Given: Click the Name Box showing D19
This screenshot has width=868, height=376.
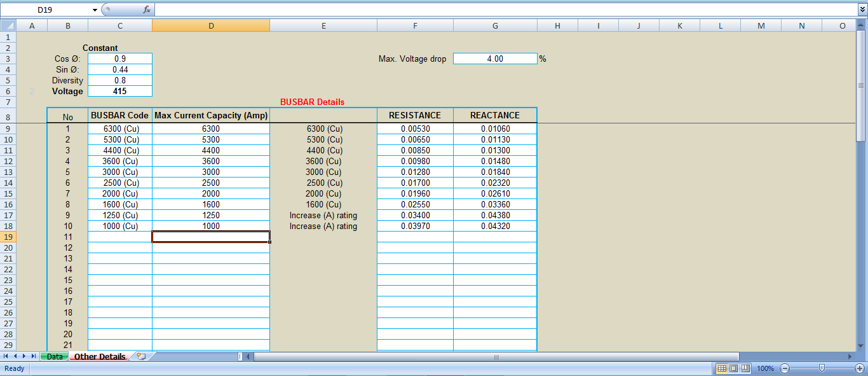Looking at the screenshot, I should [x=44, y=10].
